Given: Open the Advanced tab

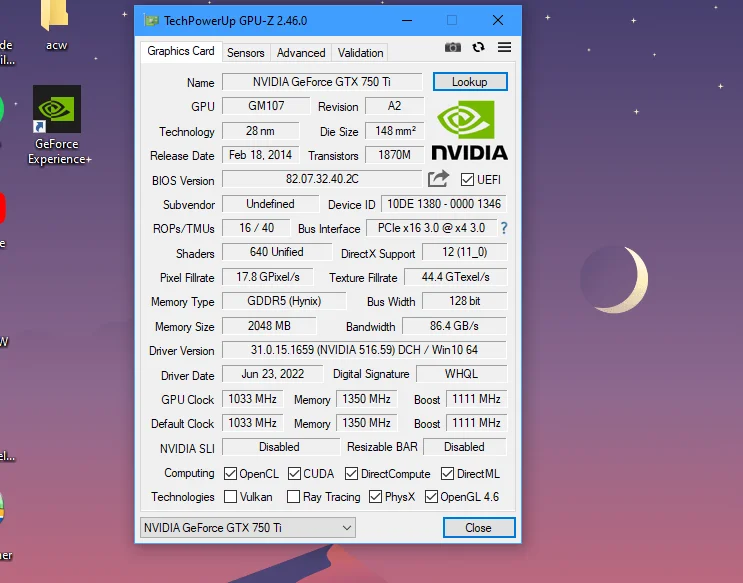Looking at the screenshot, I should coord(301,53).
